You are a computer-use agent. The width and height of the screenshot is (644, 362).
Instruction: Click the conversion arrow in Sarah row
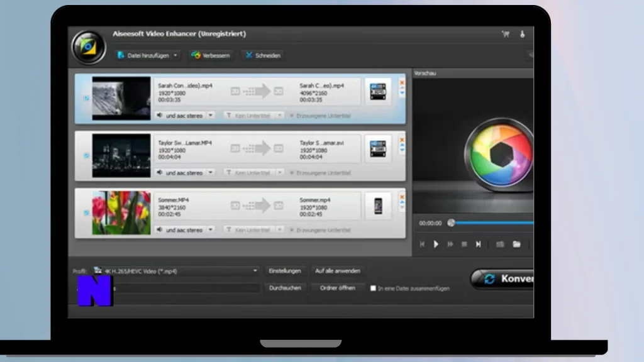point(257,92)
